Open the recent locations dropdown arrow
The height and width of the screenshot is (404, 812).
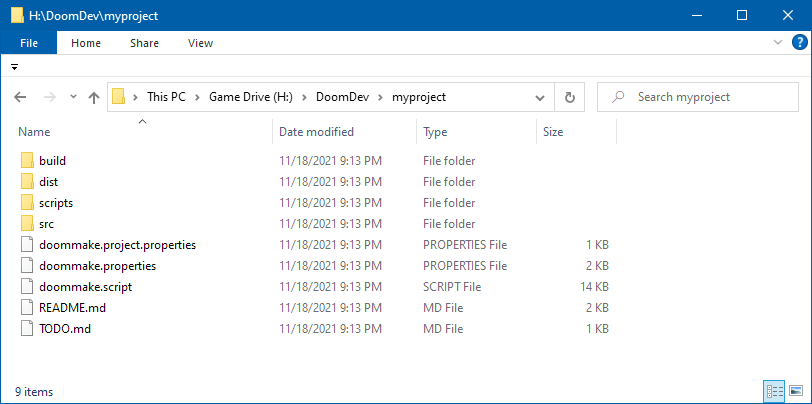click(x=73, y=97)
